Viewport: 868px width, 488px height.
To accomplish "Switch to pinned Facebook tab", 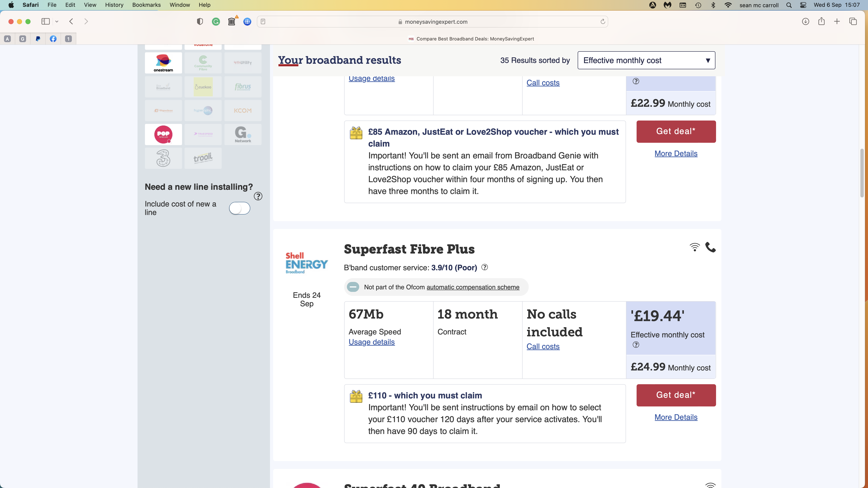I will 53,39.
